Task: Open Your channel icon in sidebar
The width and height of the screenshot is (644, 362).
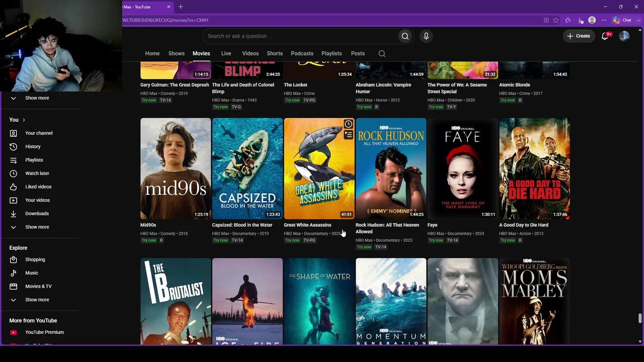Action: [x=14, y=133]
